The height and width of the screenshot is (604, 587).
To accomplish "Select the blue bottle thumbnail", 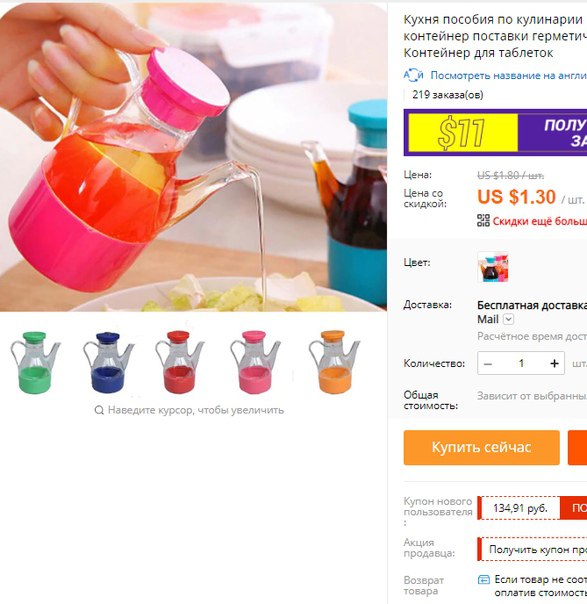I will click(x=108, y=362).
